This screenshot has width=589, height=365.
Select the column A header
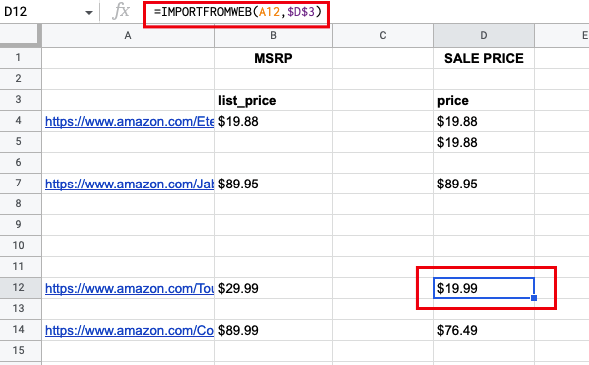pyautogui.click(x=128, y=35)
